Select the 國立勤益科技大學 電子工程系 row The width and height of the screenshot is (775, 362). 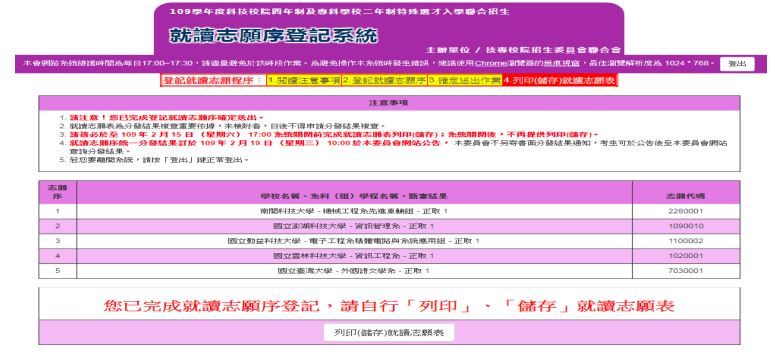389,241
